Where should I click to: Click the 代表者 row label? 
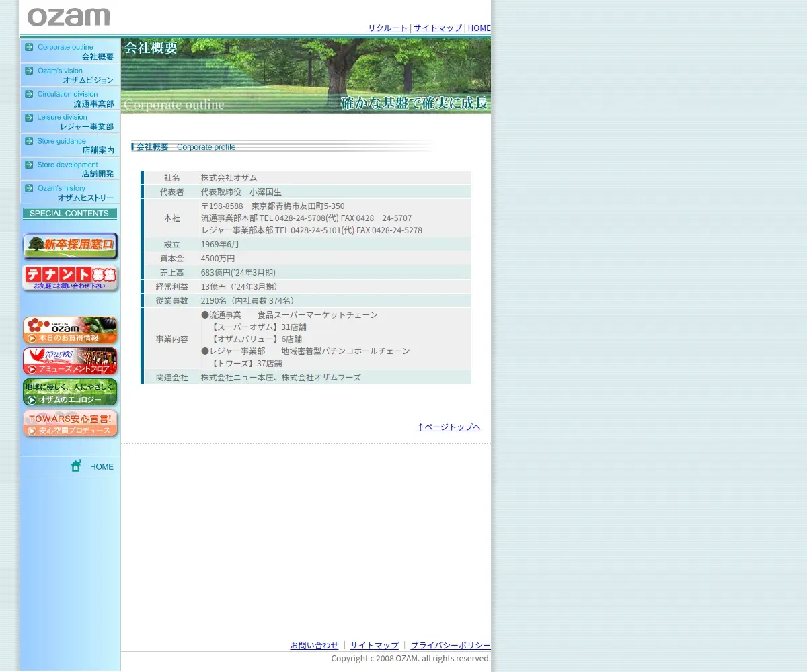[x=172, y=192]
